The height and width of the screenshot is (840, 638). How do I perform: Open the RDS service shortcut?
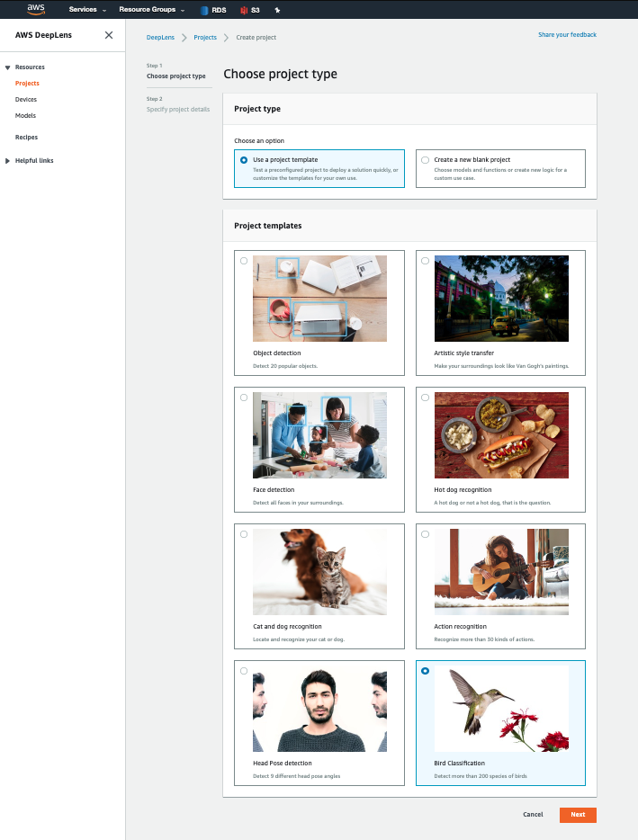[x=213, y=10]
